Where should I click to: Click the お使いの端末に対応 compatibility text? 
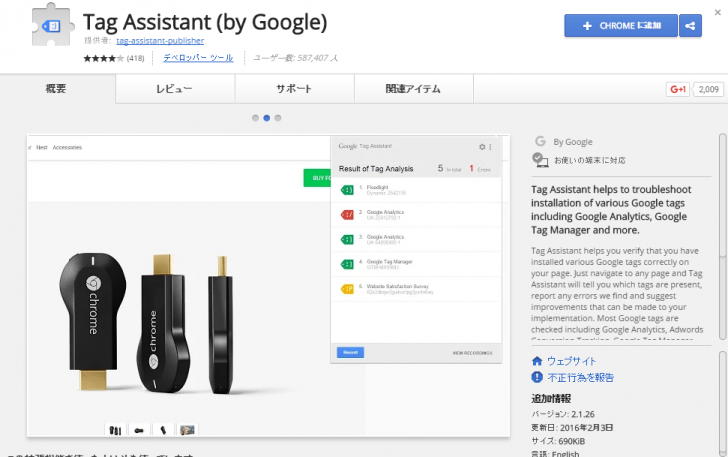[590, 160]
